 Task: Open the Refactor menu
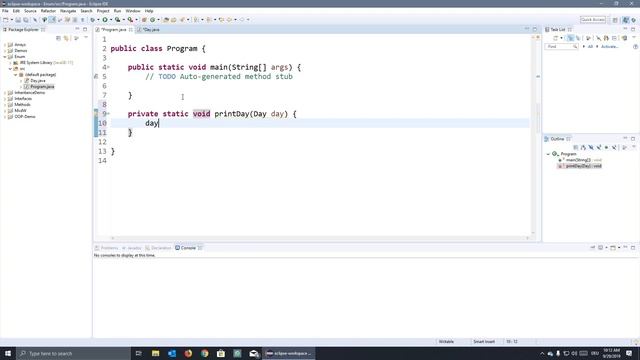tap(48, 11)
